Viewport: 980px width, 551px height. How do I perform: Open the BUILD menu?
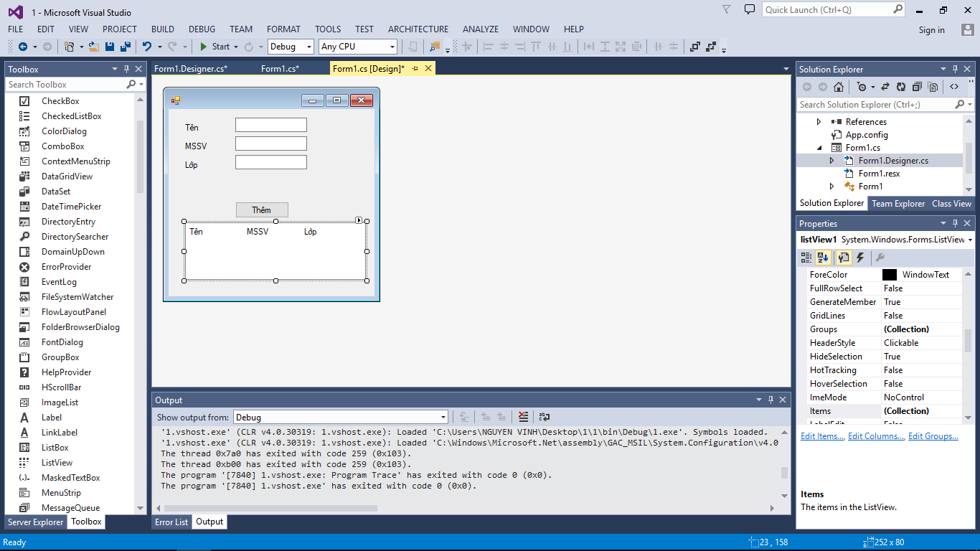(x=162, y=29)
